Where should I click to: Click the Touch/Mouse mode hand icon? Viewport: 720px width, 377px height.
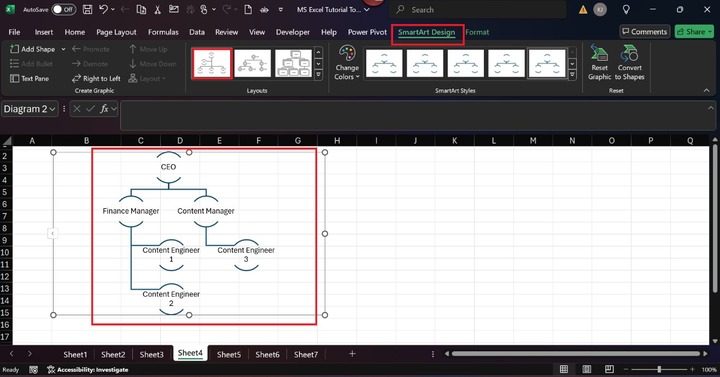(x=204, y=9)
